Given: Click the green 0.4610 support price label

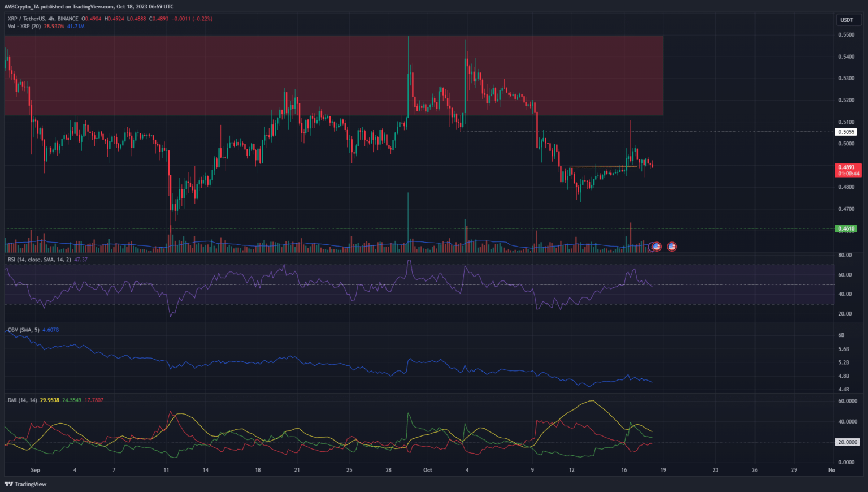Looking at the screenshot, I should [x=846, y=228].
